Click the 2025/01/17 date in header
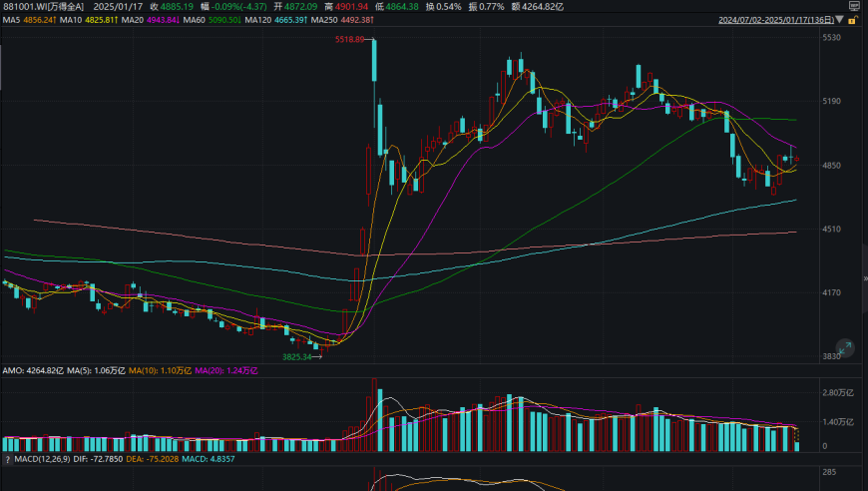The image size is (868, 491). [x=118, y=7]
